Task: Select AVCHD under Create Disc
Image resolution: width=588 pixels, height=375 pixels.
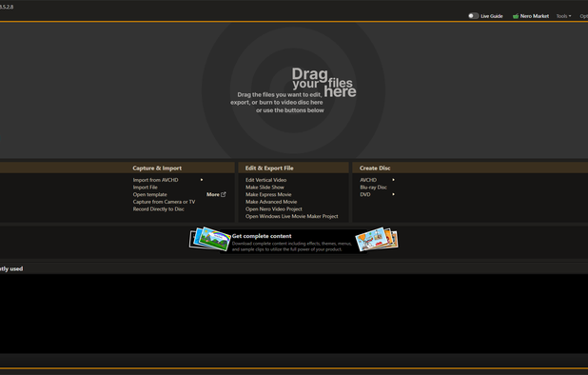Action: click(x=368, y=180)
